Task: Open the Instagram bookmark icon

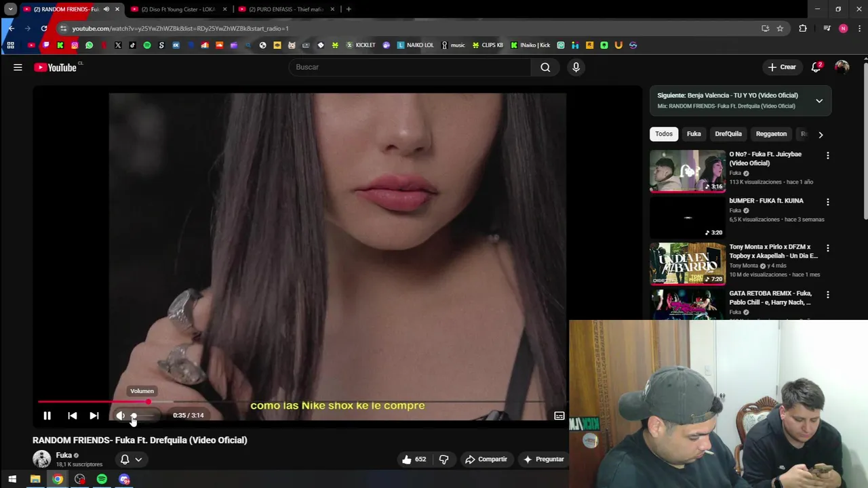Action: (75, 45)
